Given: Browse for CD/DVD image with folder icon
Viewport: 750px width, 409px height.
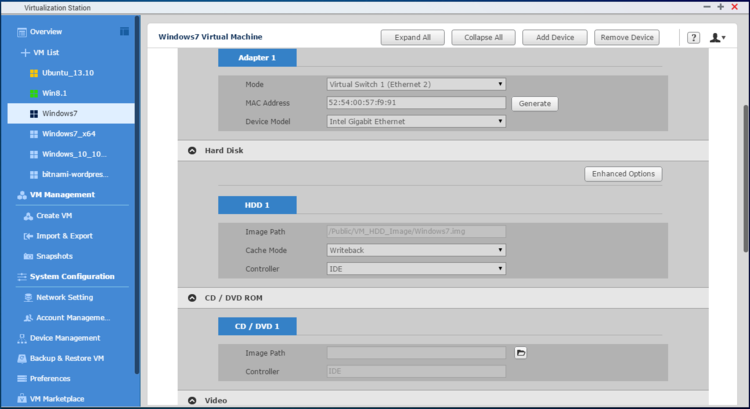Looking at the screenshot, I should point(521,353).
